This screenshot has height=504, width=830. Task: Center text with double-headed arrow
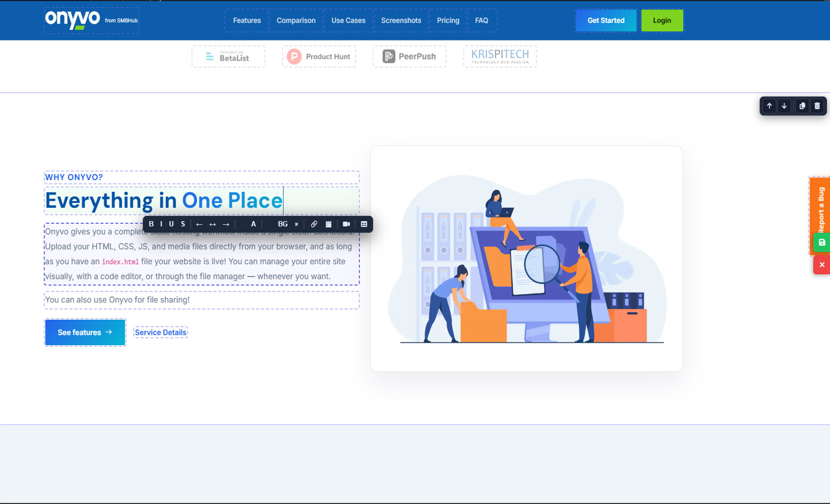[213, 224]
